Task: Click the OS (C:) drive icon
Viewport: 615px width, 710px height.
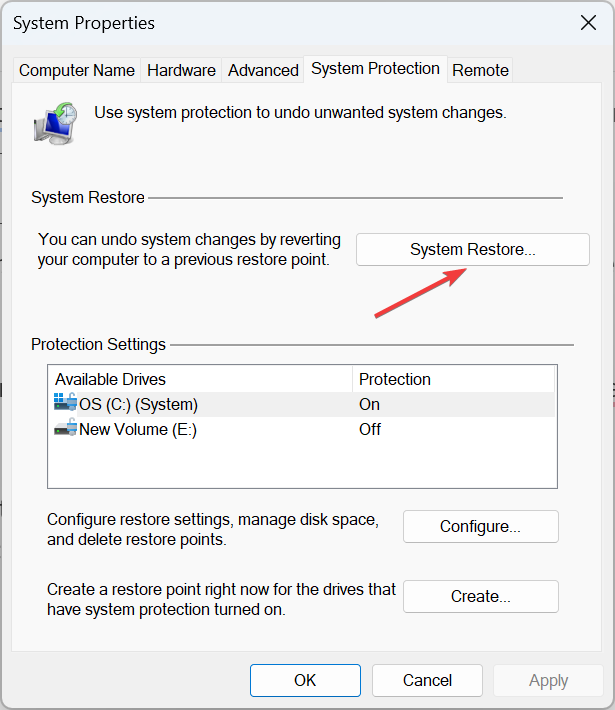Action: pos(65,404)
